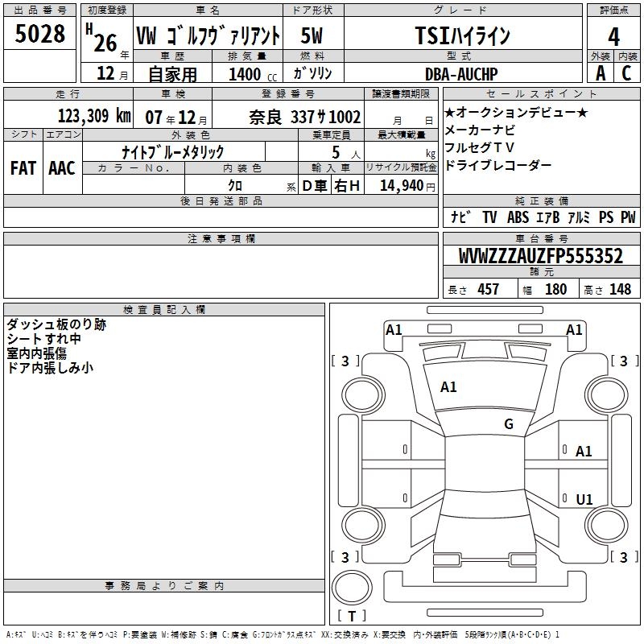Click the steering side 右H
The height and width of the screenshot is (644, 644).
[x=347, y=186]
